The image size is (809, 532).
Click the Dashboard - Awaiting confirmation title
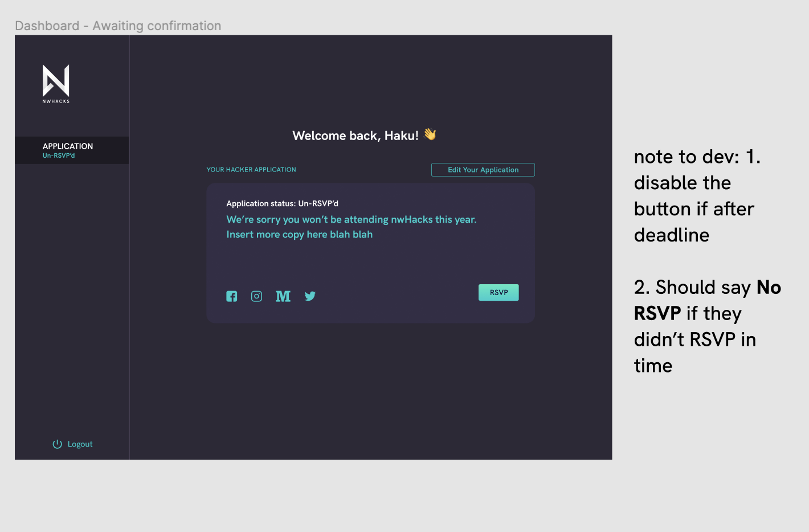[x=118, y=26]
